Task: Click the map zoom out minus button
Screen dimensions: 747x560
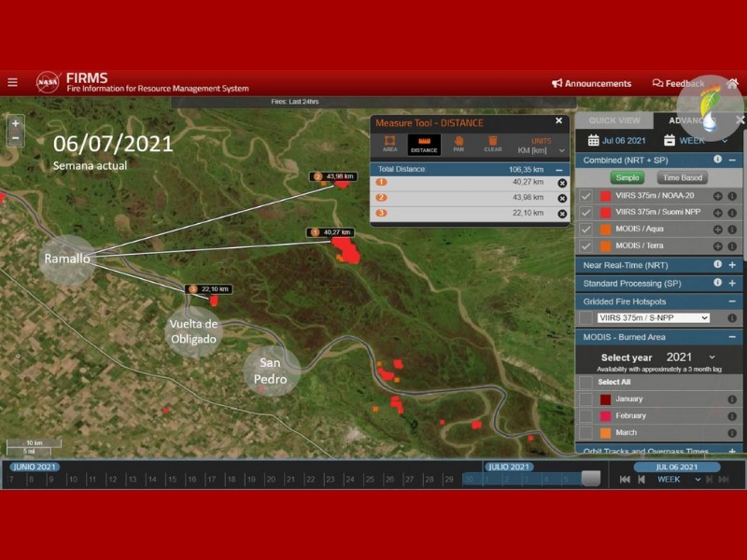Action: click(x=15, y=138)
